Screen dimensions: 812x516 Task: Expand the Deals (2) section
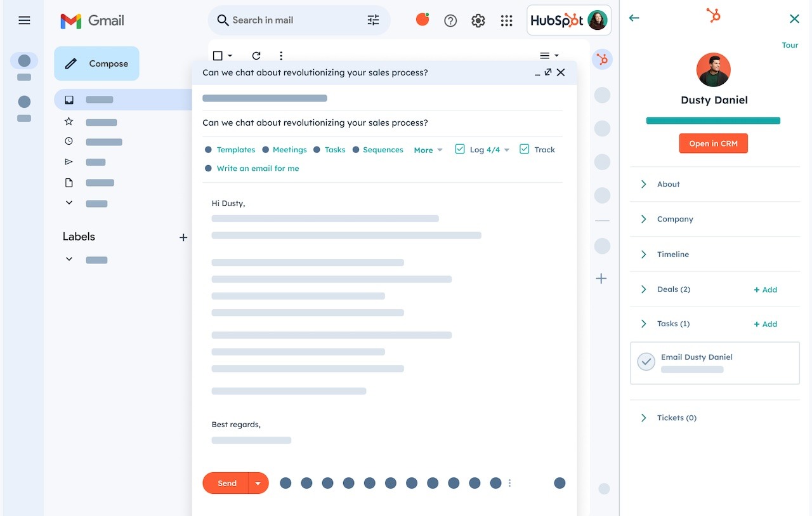click(644, 289)
